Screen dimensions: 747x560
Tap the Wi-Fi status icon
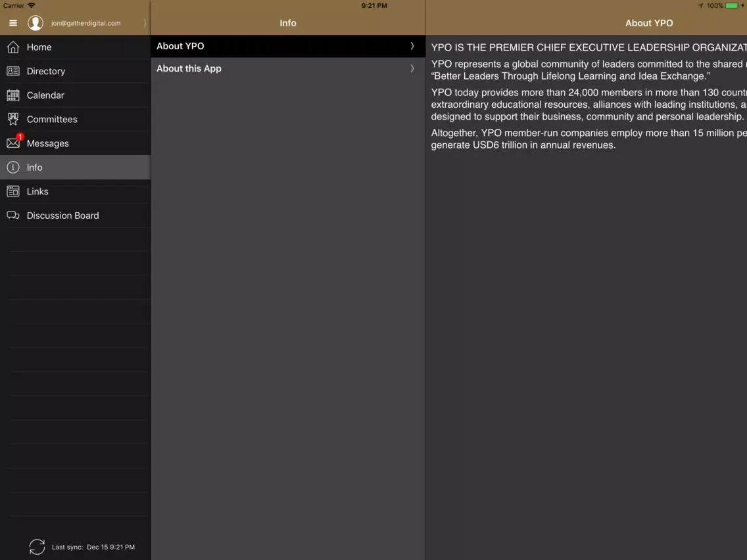[32, 5]
